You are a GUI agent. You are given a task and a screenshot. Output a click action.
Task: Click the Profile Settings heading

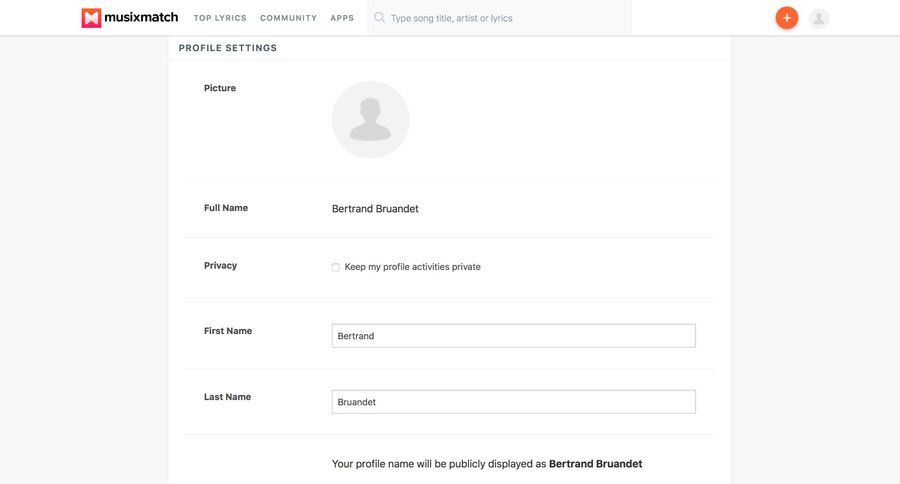coord(228,48)
